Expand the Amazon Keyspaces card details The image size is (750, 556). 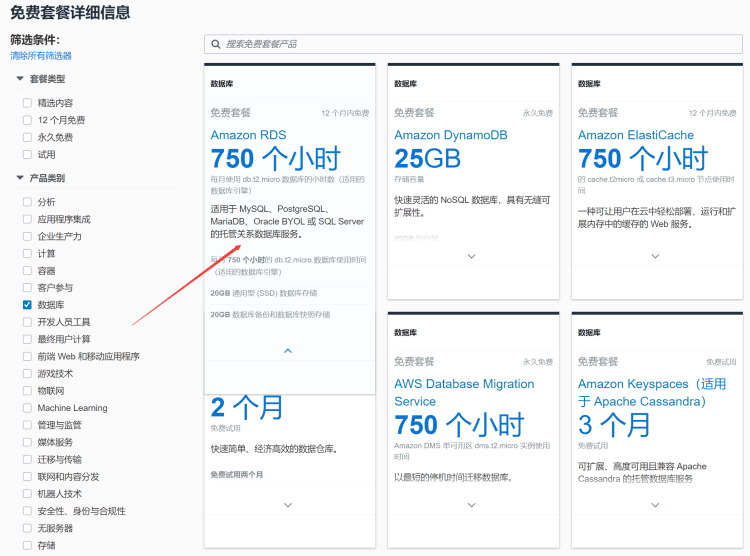[655, 505]
